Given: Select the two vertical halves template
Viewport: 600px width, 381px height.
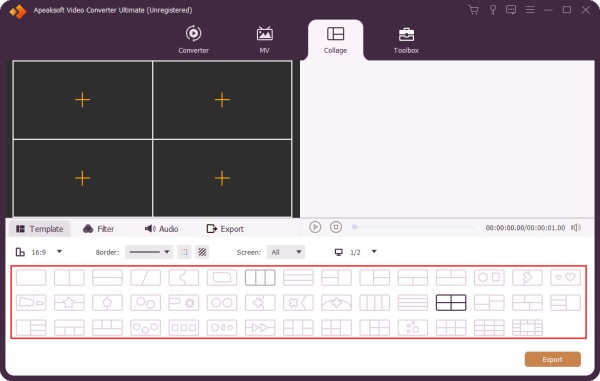Looking at the screenshot, I should [x=69, y=277].
